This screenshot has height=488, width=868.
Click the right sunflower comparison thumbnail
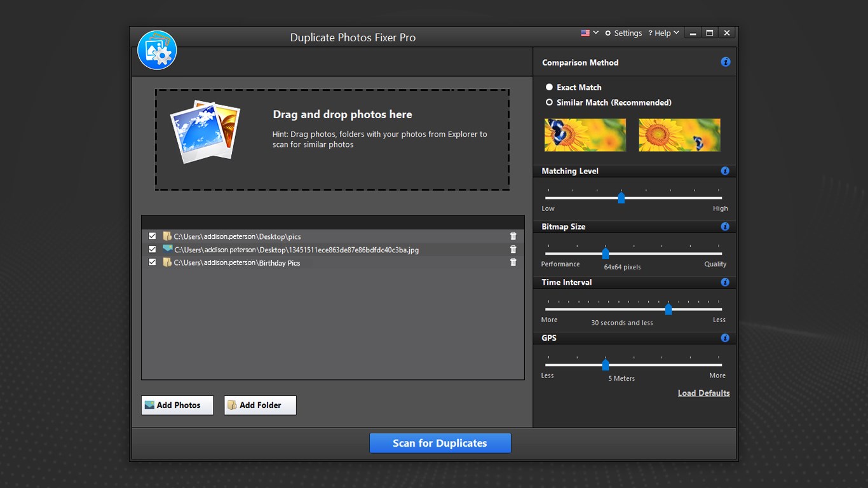pos(680,135)
